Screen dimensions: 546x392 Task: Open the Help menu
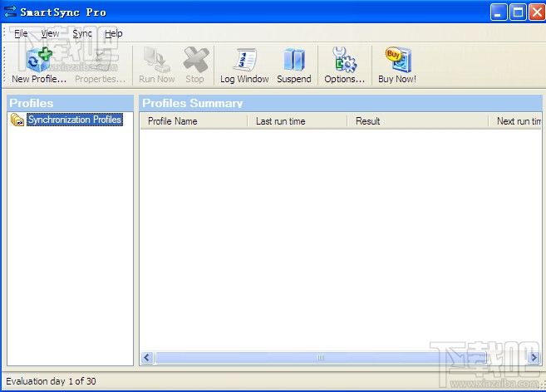coord(114,33)
